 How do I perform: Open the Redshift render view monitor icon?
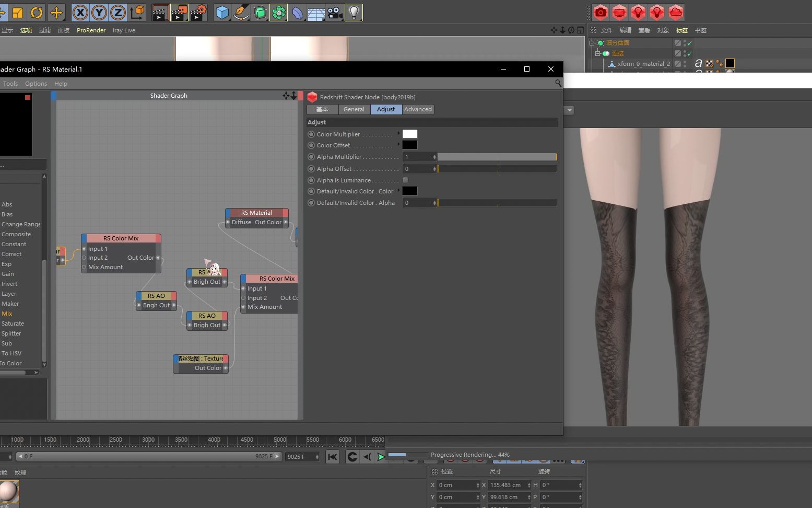point(619,13)
